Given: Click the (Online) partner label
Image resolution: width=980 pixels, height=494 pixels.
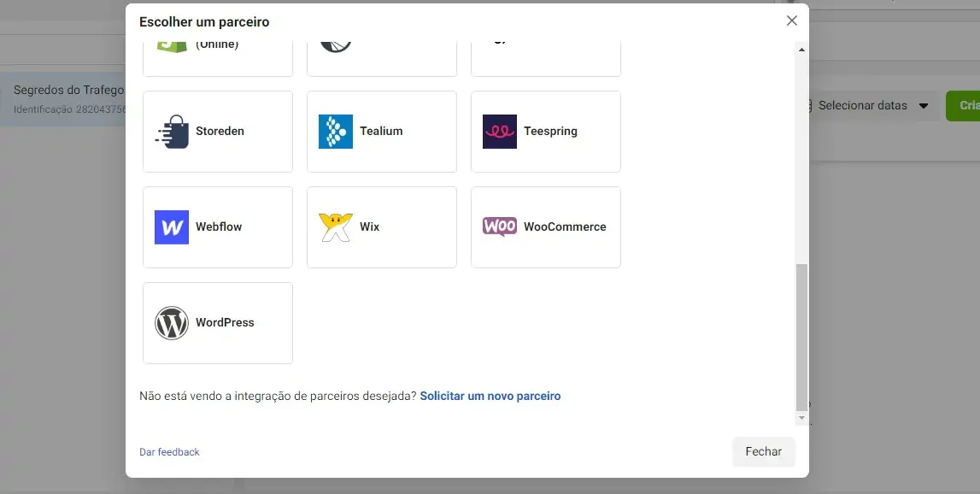Looking at the screenshot, I should (x=217, y=44).
